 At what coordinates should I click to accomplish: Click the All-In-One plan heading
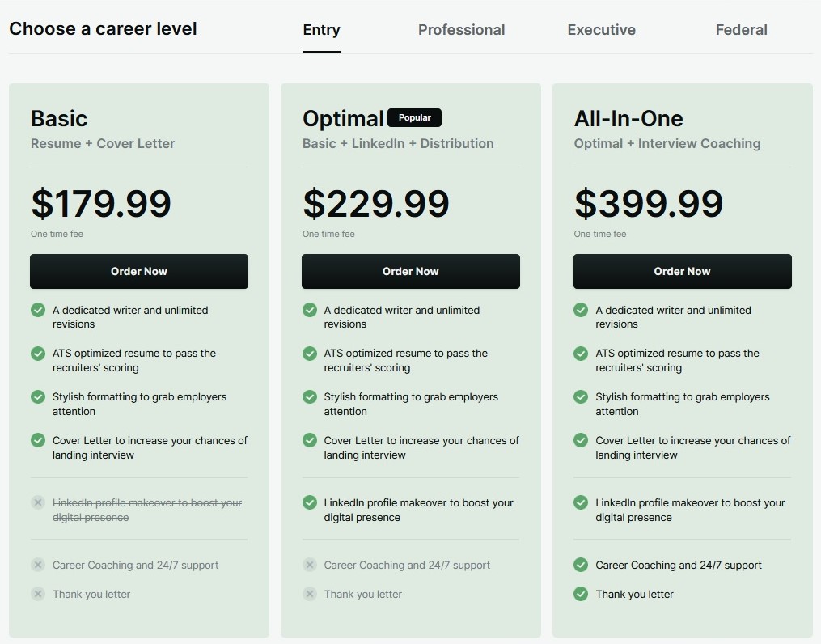click(x=628, y=119)
